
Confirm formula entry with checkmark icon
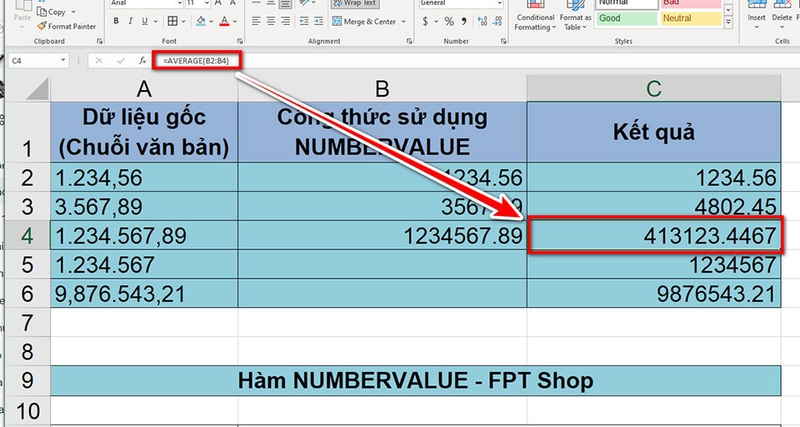pos(121,61)
